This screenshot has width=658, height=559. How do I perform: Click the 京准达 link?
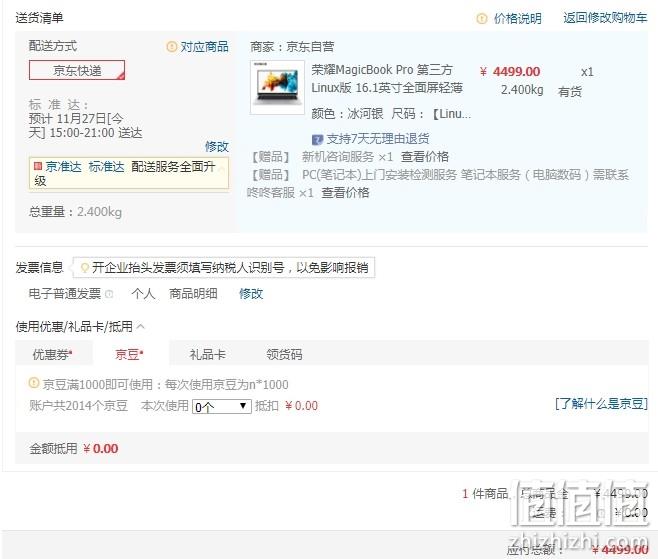[x=63, y=167]
